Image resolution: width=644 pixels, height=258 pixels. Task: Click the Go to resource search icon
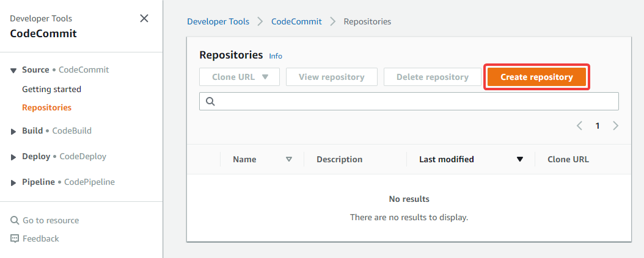[x=15, y=221]
